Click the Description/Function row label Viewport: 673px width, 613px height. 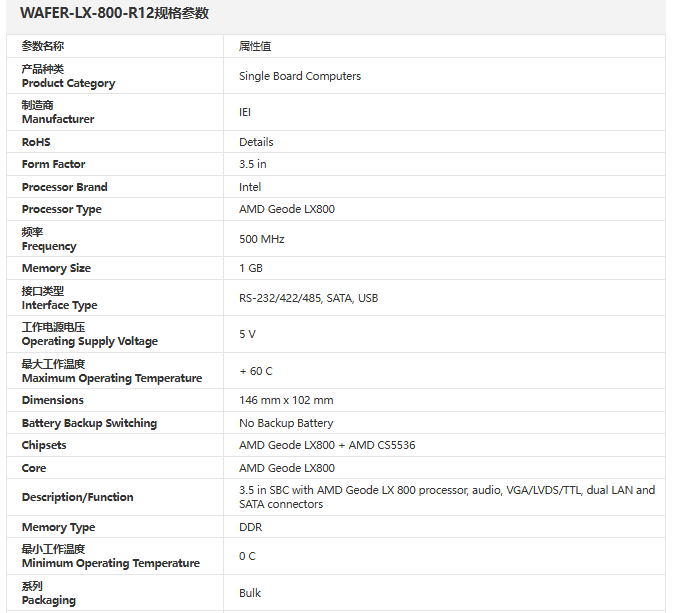[78, 497]
